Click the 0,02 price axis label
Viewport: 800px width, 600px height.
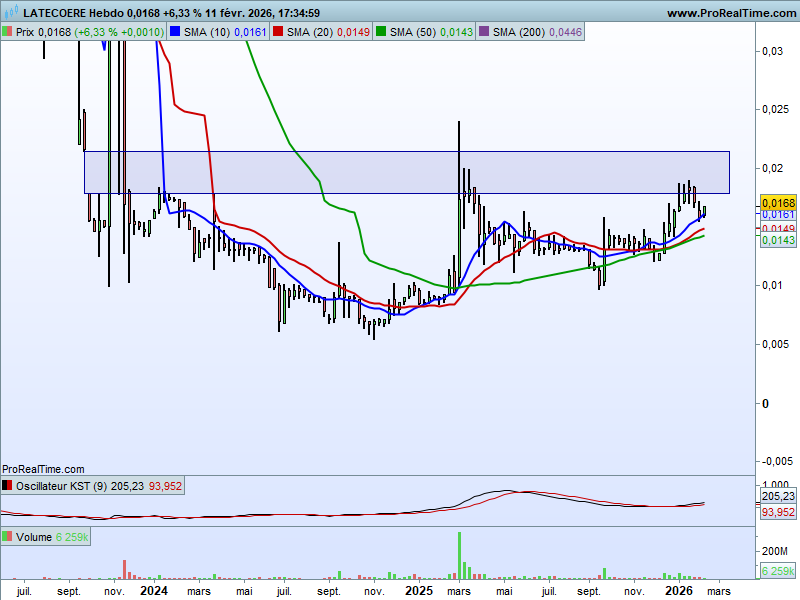[x=772, y=168]
